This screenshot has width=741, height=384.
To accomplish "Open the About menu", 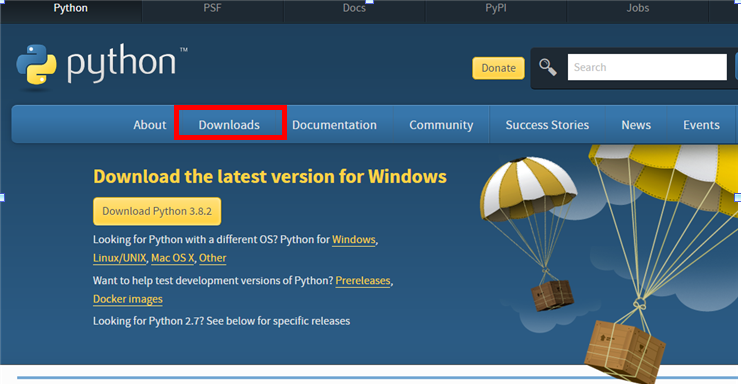I will 149,125.
